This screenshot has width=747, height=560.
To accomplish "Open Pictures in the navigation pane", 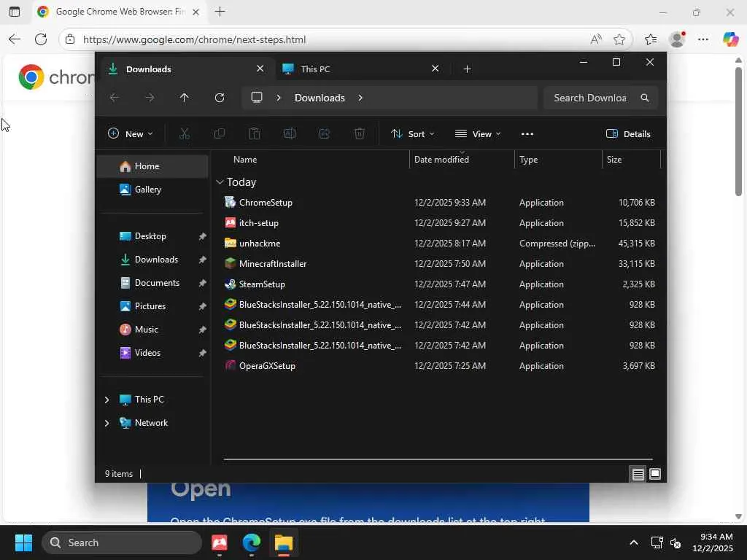I will 152,306.
